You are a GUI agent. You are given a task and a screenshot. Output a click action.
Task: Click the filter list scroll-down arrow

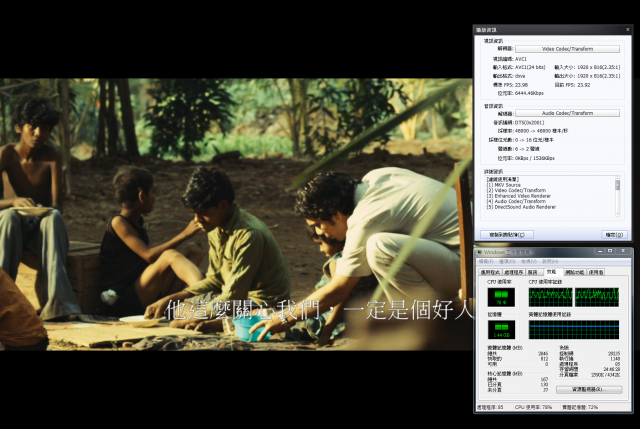[x=618, y=214]
